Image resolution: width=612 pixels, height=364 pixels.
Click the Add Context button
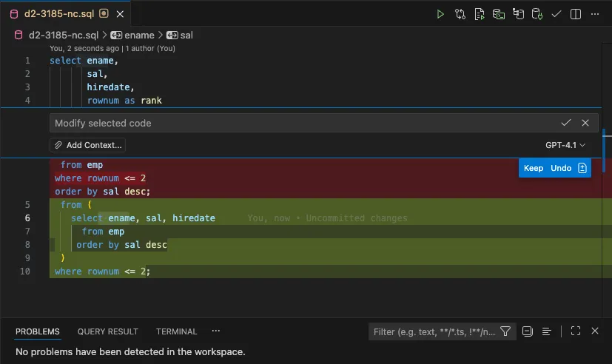[88, 146]
